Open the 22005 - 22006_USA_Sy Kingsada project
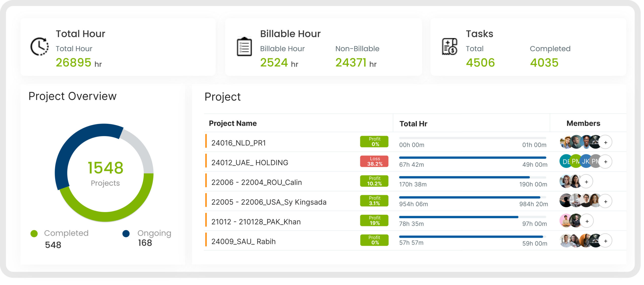 point(269,202)
